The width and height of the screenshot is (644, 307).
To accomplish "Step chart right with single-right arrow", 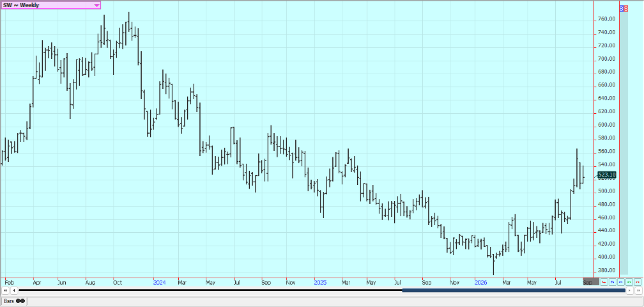I will (x=629, y=290).
